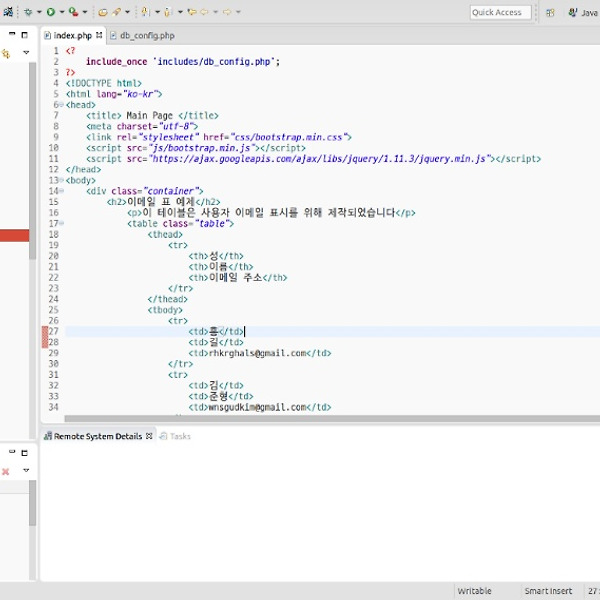Screen dimensions: 600x600
Task: Click into the Quick Access search field
Action: pos(500,12)
